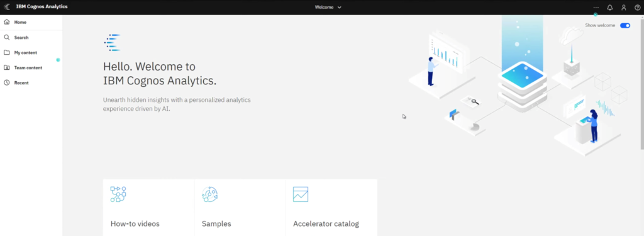View notifications bell icon
The height and width of the screenshot is (236, 644).
click(610, 8)
